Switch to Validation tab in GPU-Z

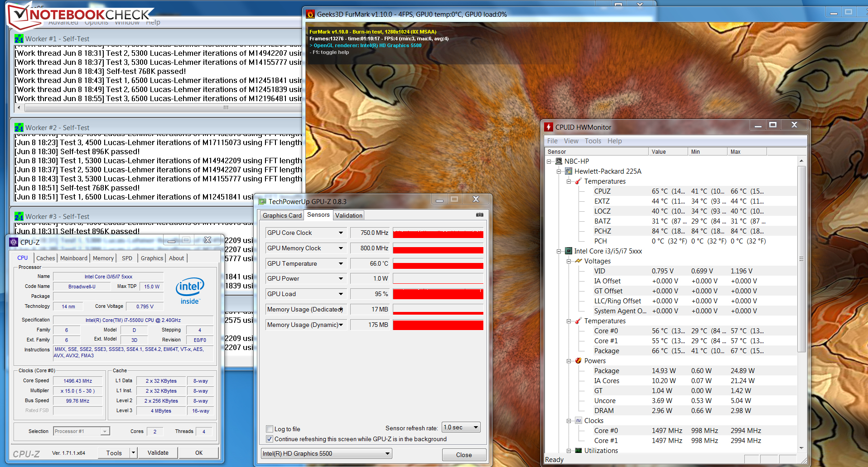349,215
